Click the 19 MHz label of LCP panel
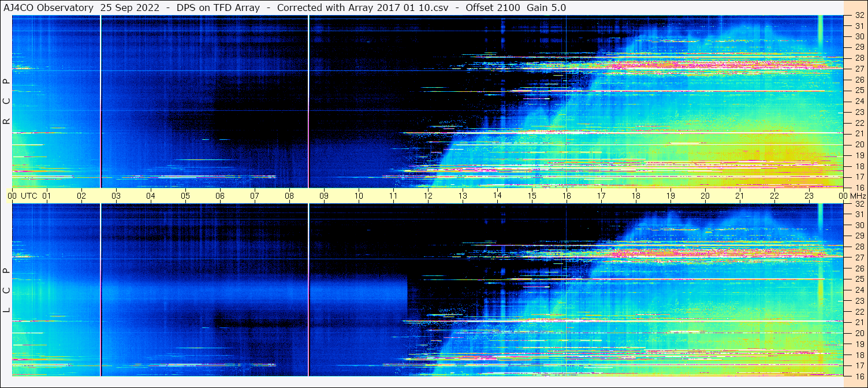 click(x=859, y=344)
